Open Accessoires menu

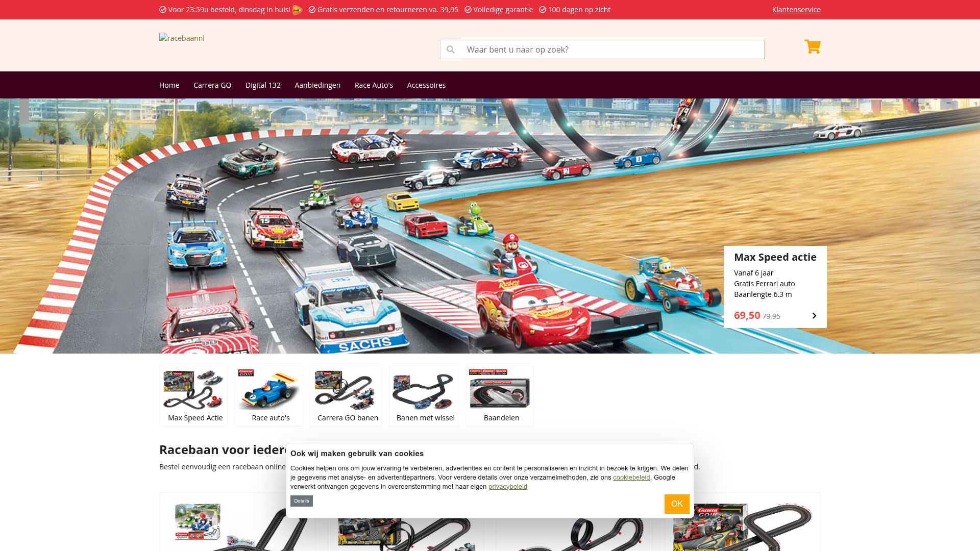pyautogui.click(x=426, y=85)
